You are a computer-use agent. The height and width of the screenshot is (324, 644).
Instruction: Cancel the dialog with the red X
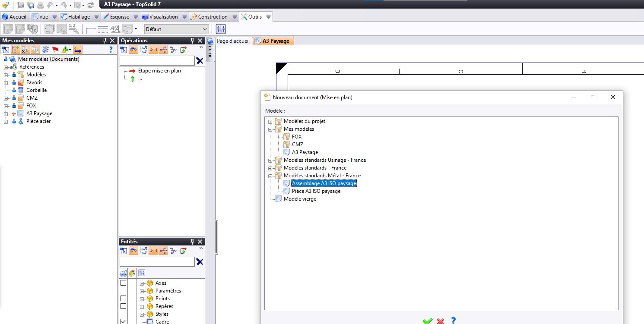(441, 321)
